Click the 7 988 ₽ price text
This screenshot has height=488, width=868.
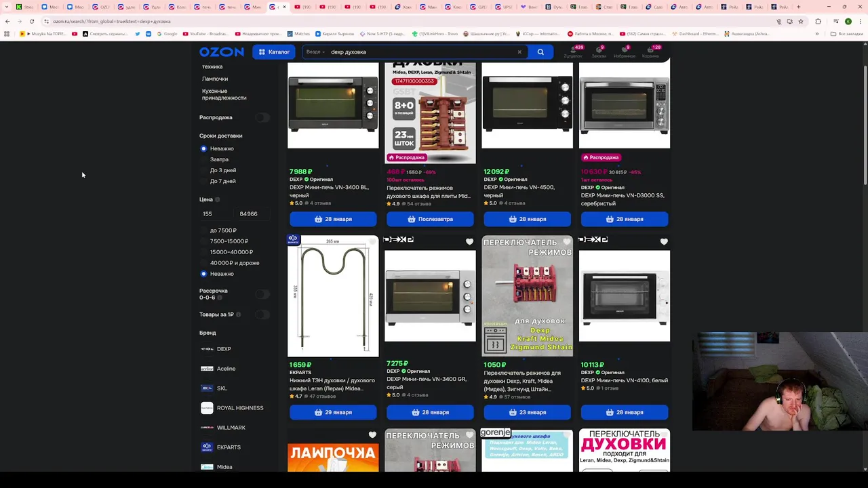click(300, 171)
